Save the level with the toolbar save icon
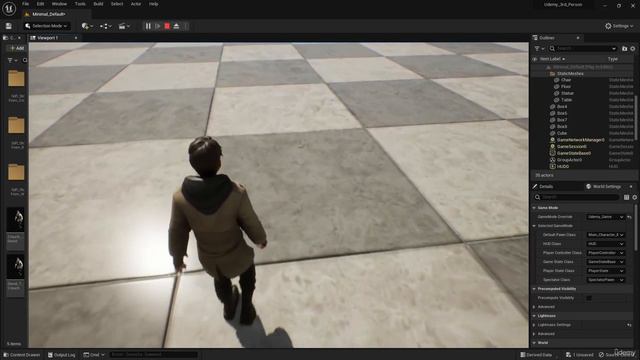 pos(9,26)
